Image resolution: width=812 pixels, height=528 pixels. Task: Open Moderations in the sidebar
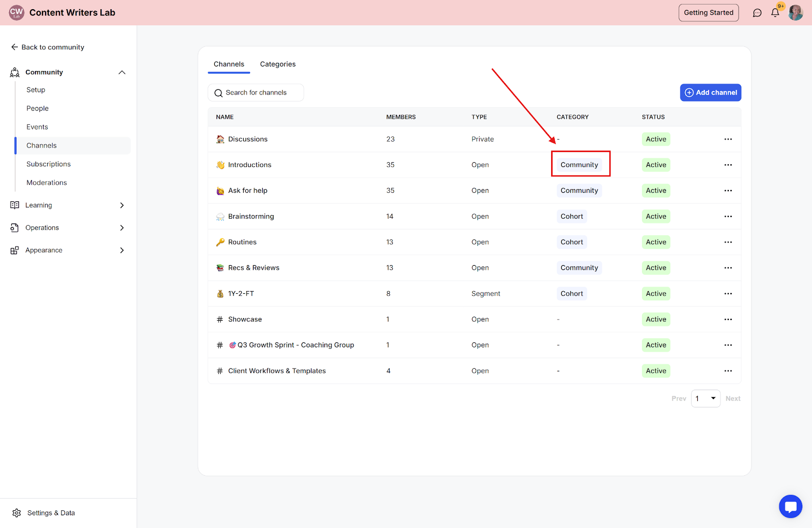[47, 183]
